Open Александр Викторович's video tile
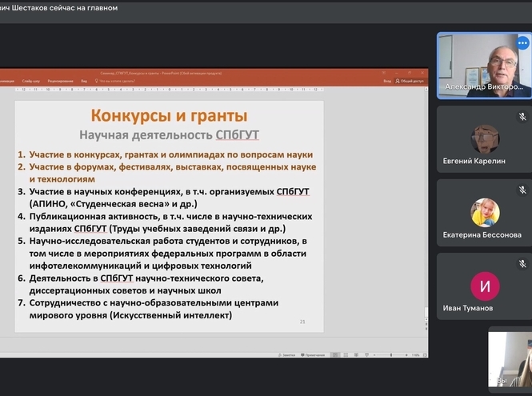The height and width of the screenshot is (396, 532). pos(485,66)
